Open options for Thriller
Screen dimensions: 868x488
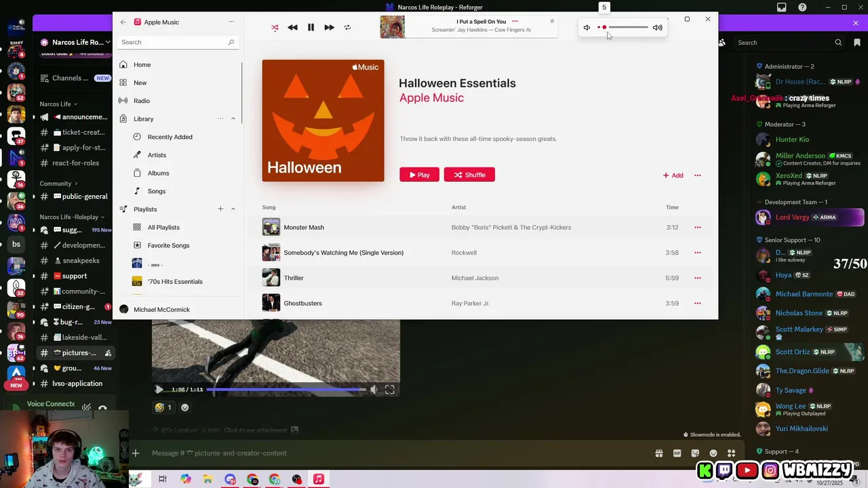(x=697, y=278)
